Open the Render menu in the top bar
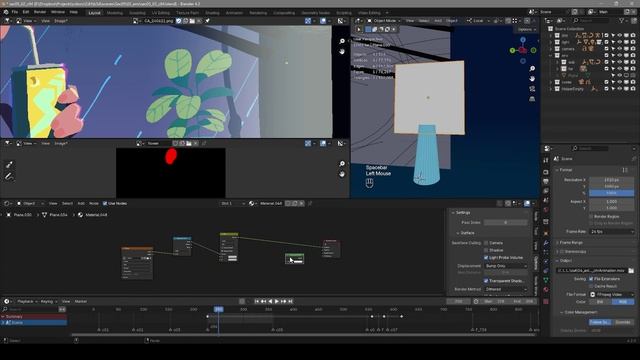 [40, 12]
